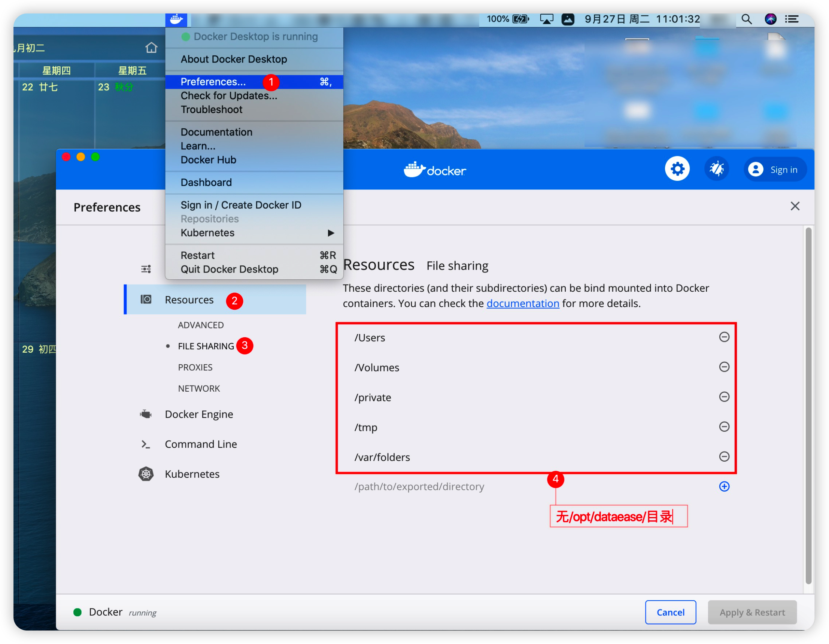The width and height of the screenshot is (829, 644).
Task: Click the Docker whale icon in menu bar
Action: coord(176,19)
